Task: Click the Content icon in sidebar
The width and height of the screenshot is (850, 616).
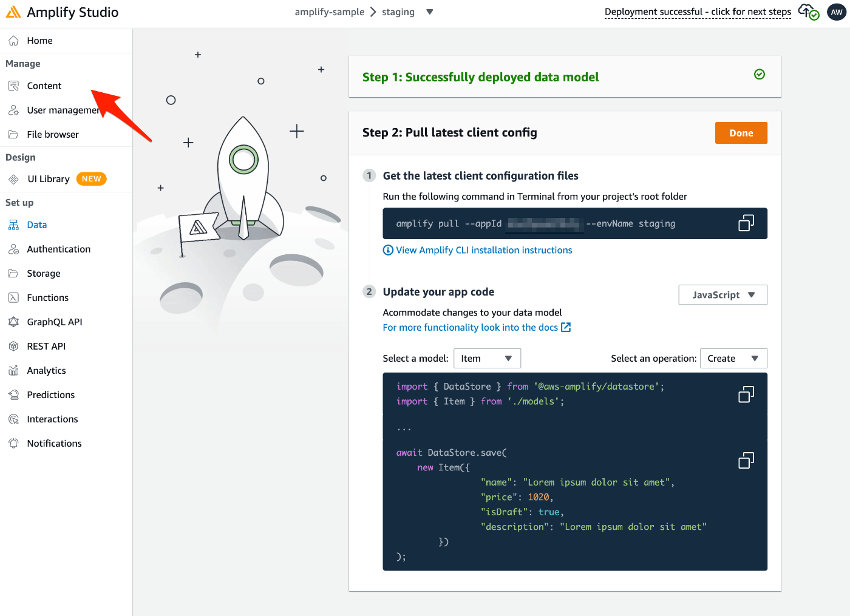Action: (x=13, y=86)
